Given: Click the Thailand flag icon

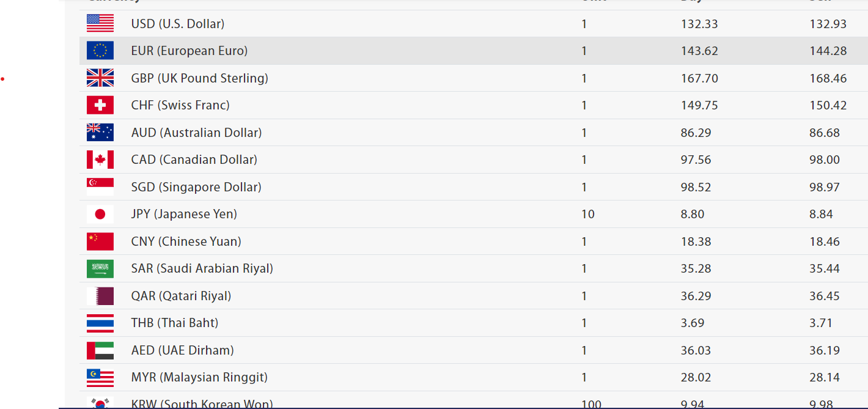Looking at the screenshot, I should click(100, 323).
